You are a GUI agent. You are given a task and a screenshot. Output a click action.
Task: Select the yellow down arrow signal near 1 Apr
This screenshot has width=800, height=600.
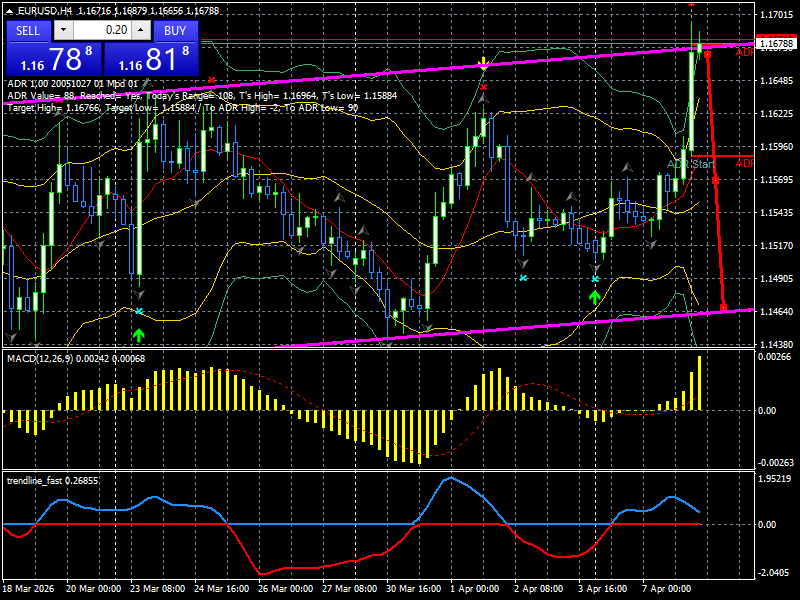(x=483, y=64)
